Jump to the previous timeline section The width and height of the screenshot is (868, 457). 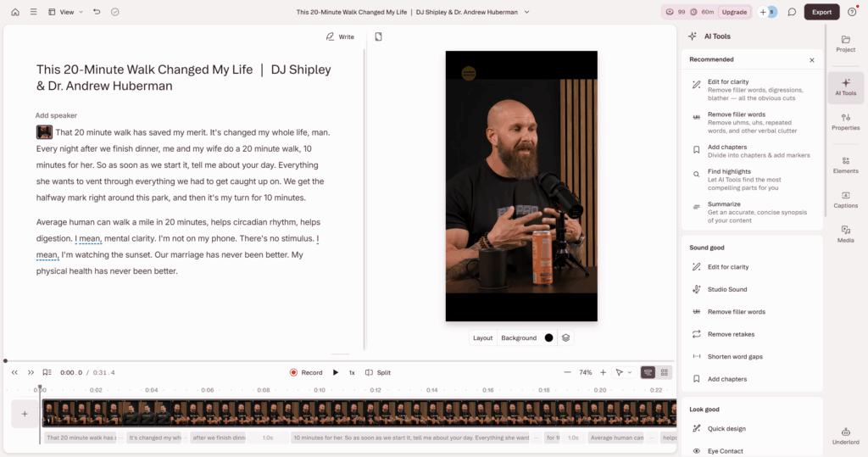pyautogui.click(x=15, y=373)
